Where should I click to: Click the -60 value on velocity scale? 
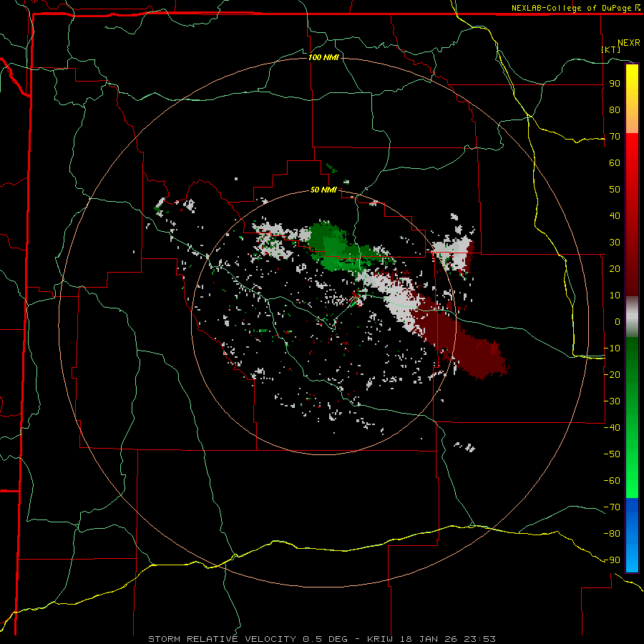coord(612,481)
